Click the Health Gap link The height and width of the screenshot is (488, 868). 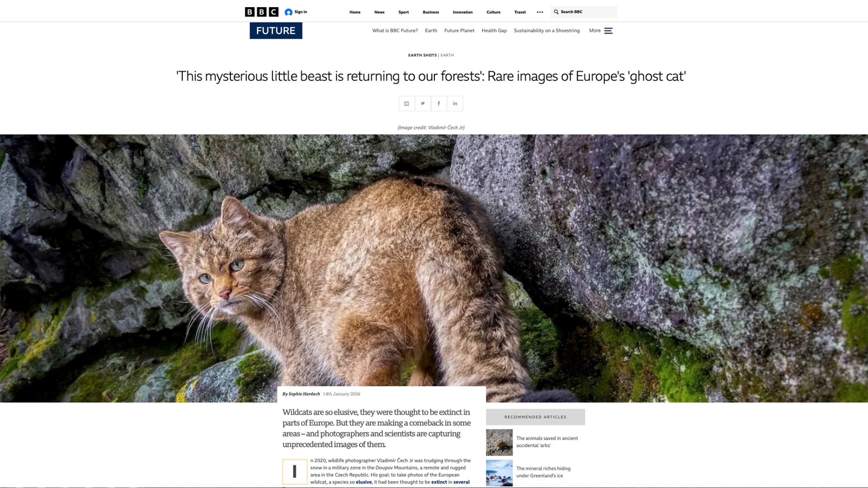point(494,31)
